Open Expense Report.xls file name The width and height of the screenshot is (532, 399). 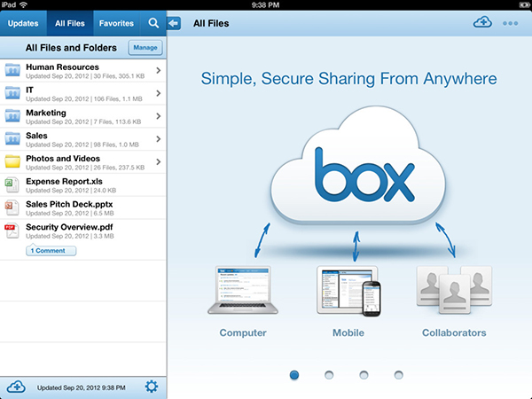point(64,181)
